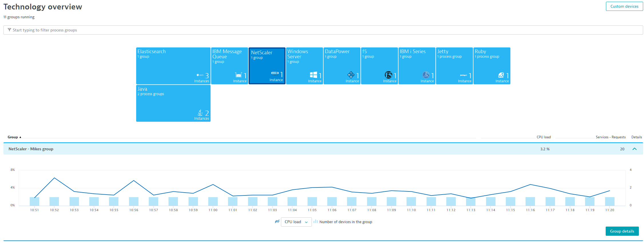The image size is (644, 244).
Task: Click the device bar at 11:00
Action: 213,201
